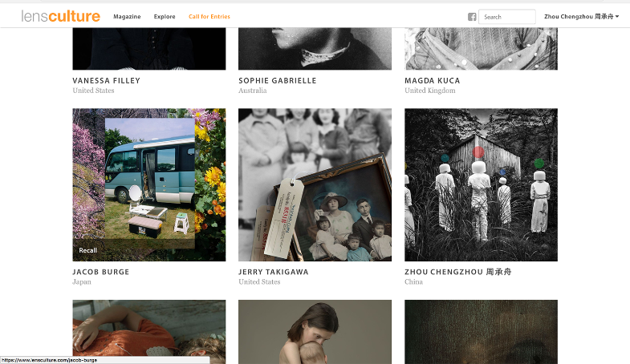Expand the Zhou Chengzhou account dropdown

pos(581,17)
